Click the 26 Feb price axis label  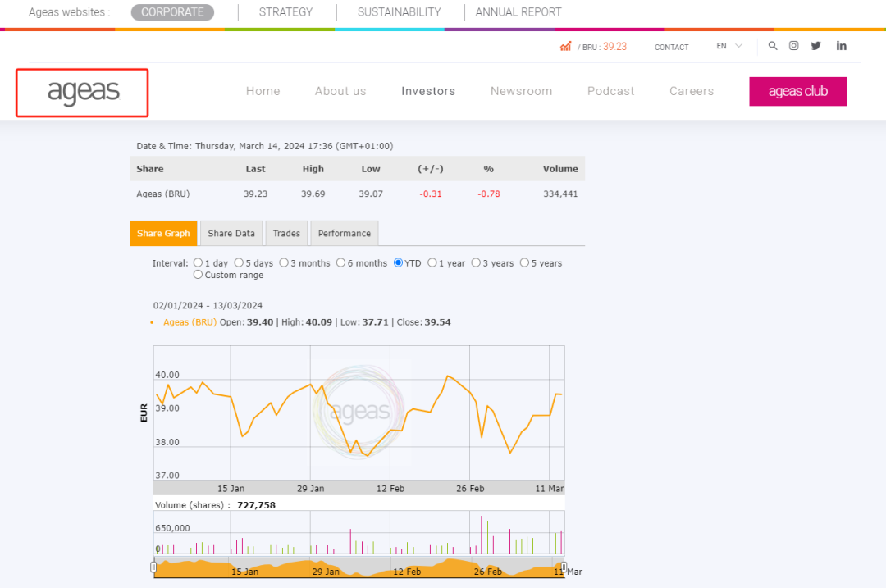coord(470,489)
